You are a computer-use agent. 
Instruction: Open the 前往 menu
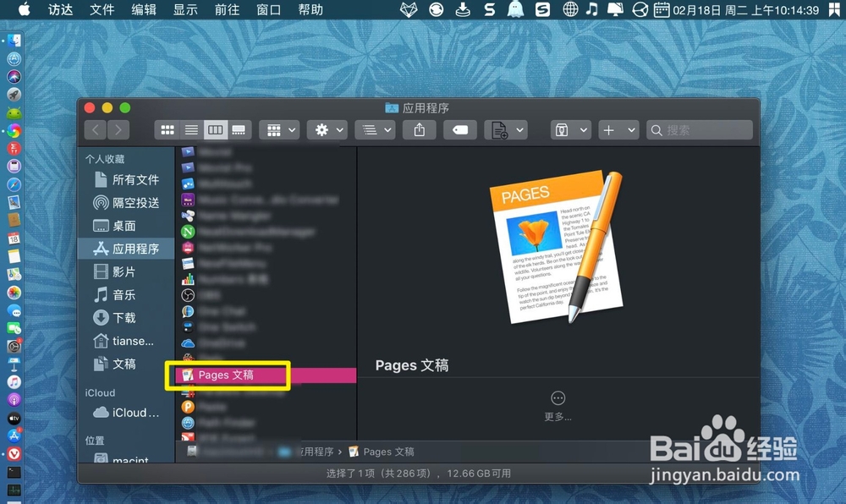[227, 9]
